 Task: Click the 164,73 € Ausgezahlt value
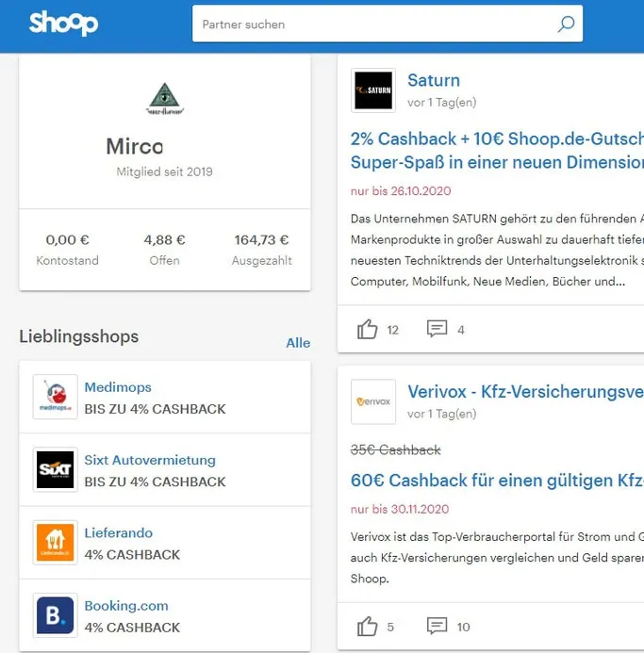tap(261, 240)
